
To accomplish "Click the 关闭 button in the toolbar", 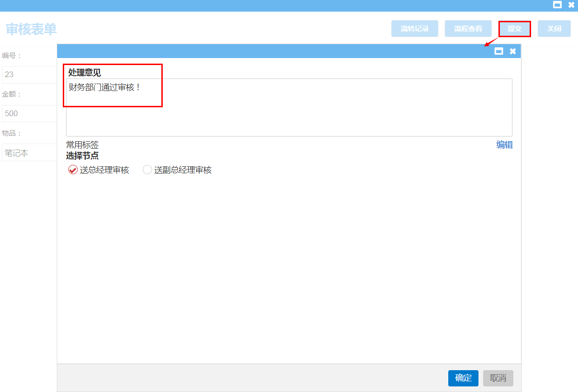I will point(554,29).
